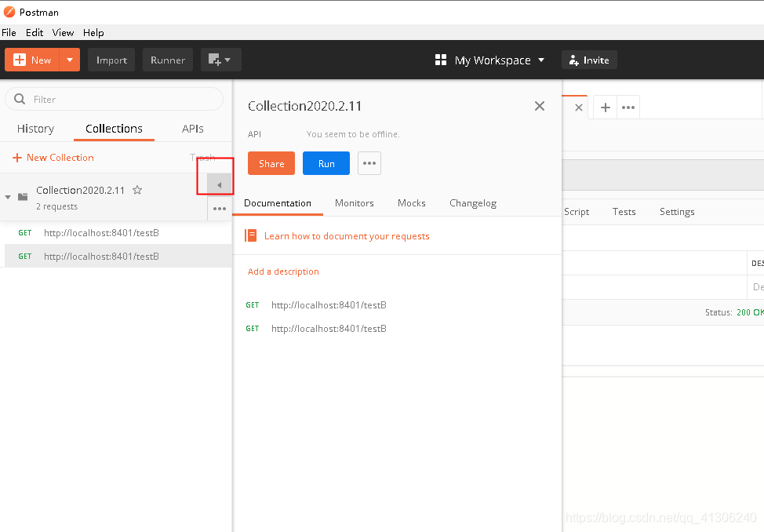The height and width of the screenshot is (532, 764).
Task: Click the Postman logo in title bar
Action: point(9,12)
